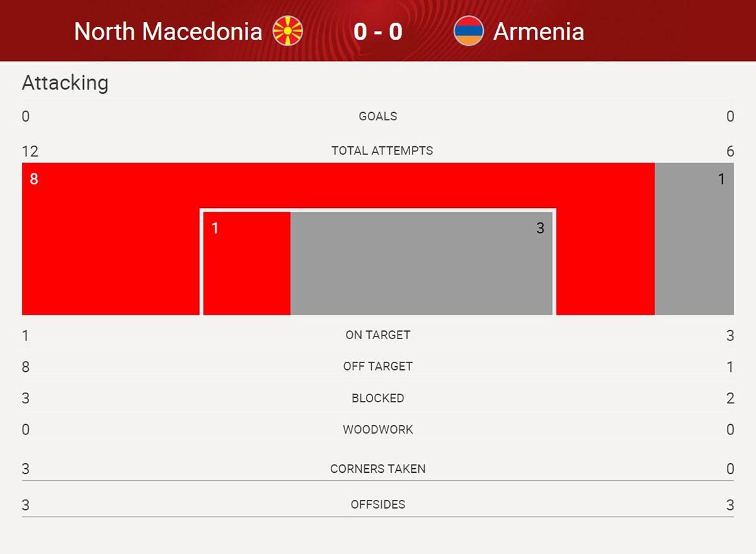Click the Armenia flag icon
Screen dimensions: 756x554
(469, 31)
